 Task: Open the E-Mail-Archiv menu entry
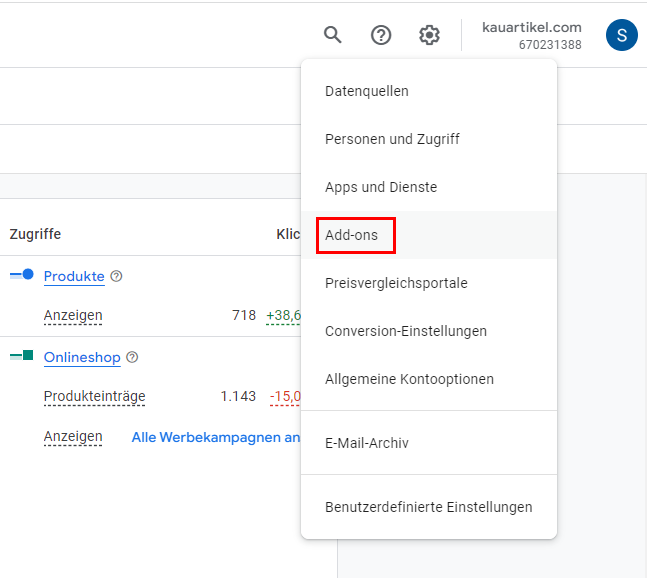[x=366, y=443]
